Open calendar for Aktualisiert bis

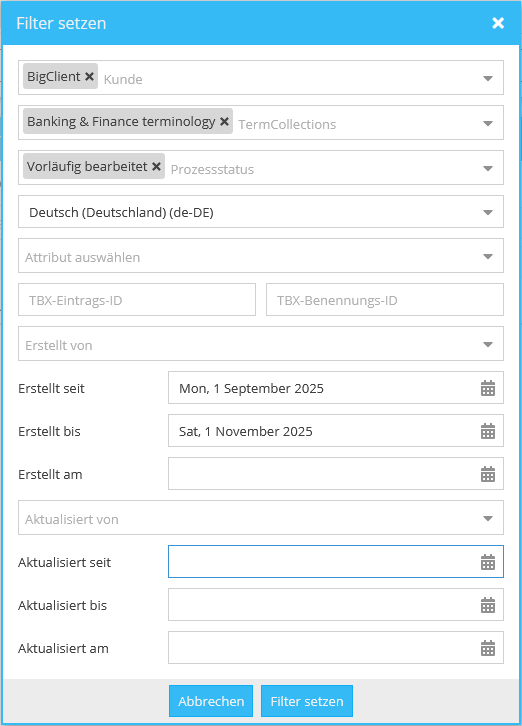click(x=488, y=605)
